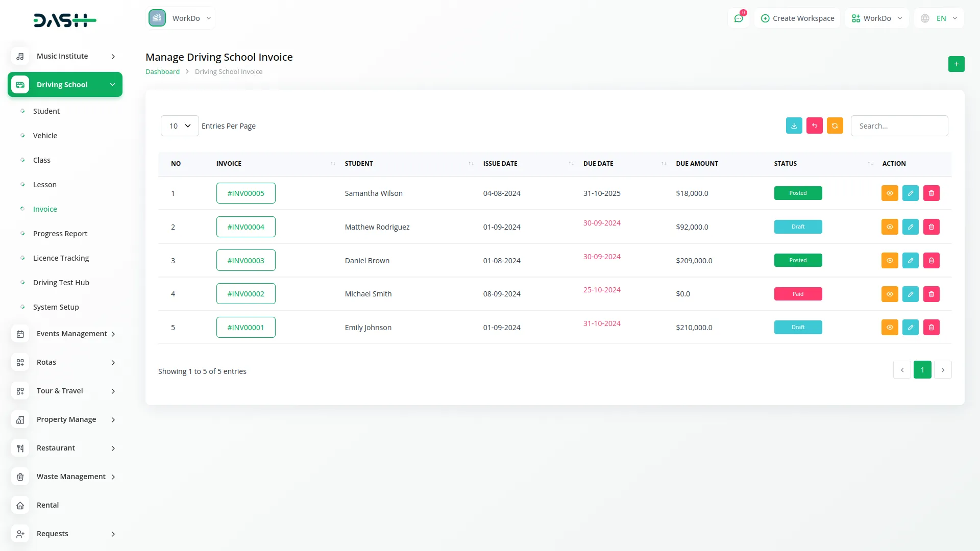Image resolution: width=980 pixels, height=551 pixels.
Task: Open the chat messages notification icon
Action: [x=738, y=18]
